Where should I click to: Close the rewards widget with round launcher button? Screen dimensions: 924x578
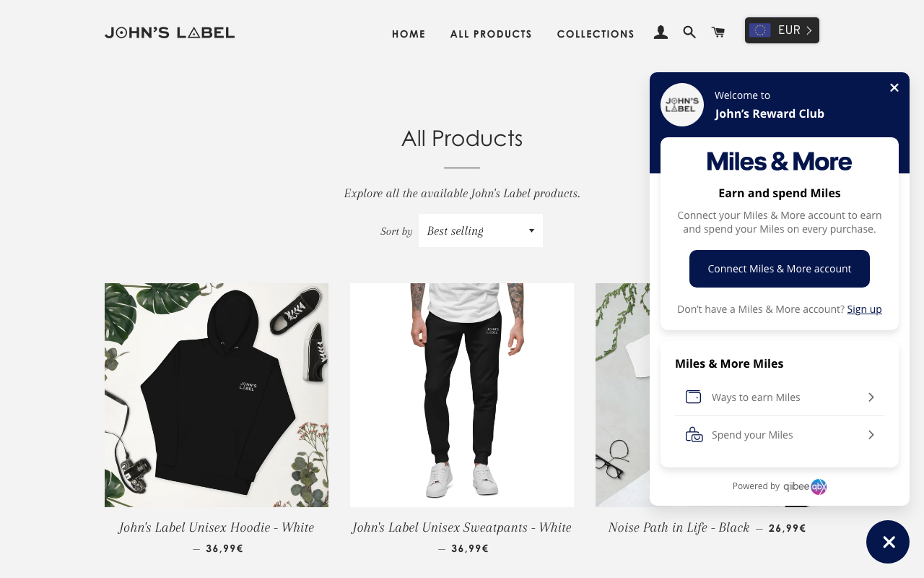pyautogui.click(x=888, y=542)
